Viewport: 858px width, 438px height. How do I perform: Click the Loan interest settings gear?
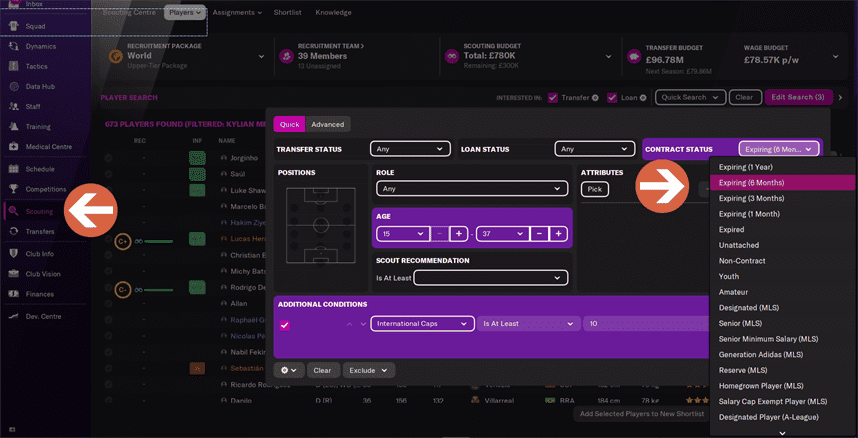643,98
